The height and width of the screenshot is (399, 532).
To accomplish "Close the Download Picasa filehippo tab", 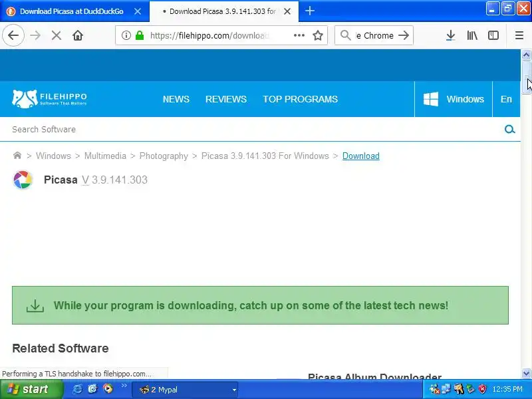I will coord(287,11).
